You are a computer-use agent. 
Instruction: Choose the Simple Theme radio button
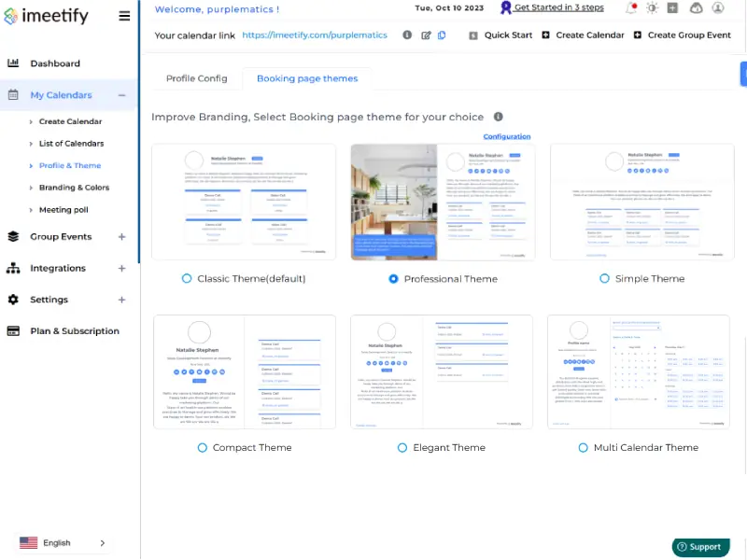point(604,278)
